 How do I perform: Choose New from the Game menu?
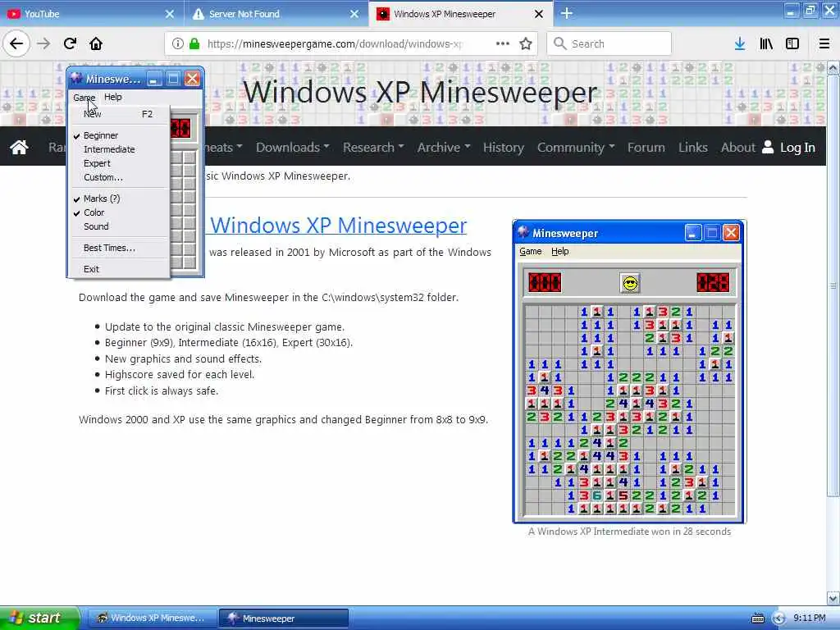tap(119, 114)
